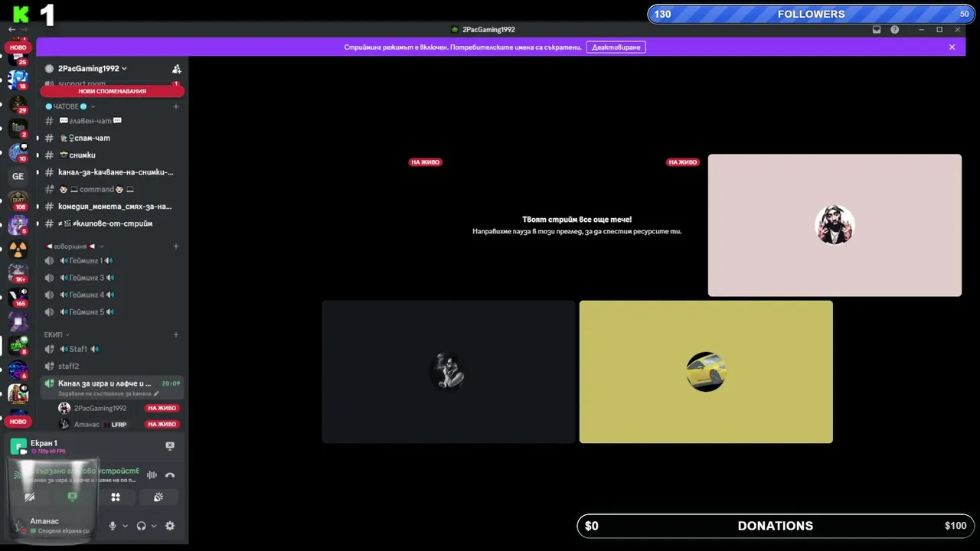Open the help question mark icon

[894, 30]
